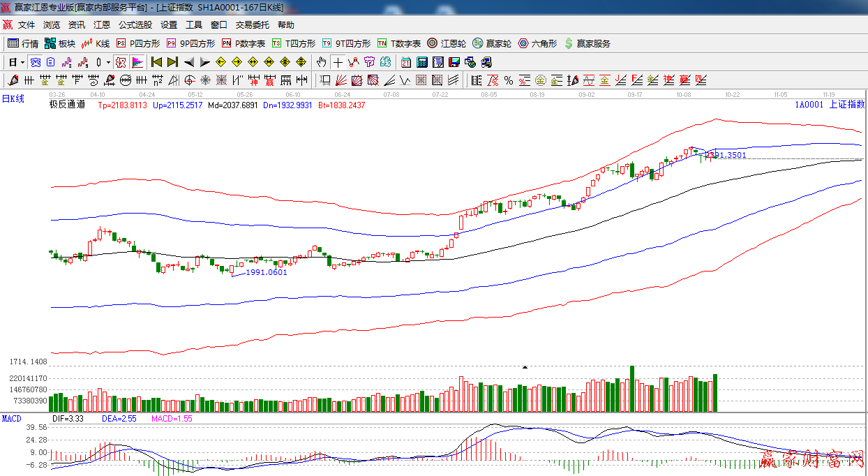The width and height of the screenshot is (868, 476).
Task: Jump to first bar with skip-to-start arrow
Action: coord(157,62)
